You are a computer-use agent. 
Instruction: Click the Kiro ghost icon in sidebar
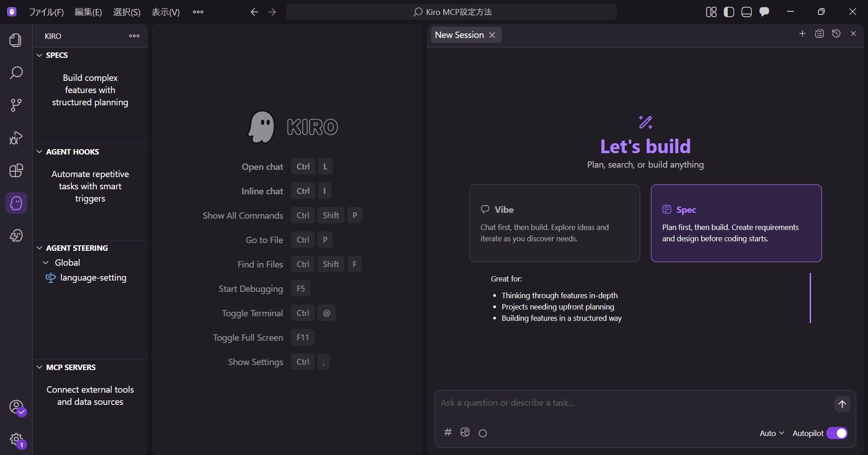click(x=16, y=203)
